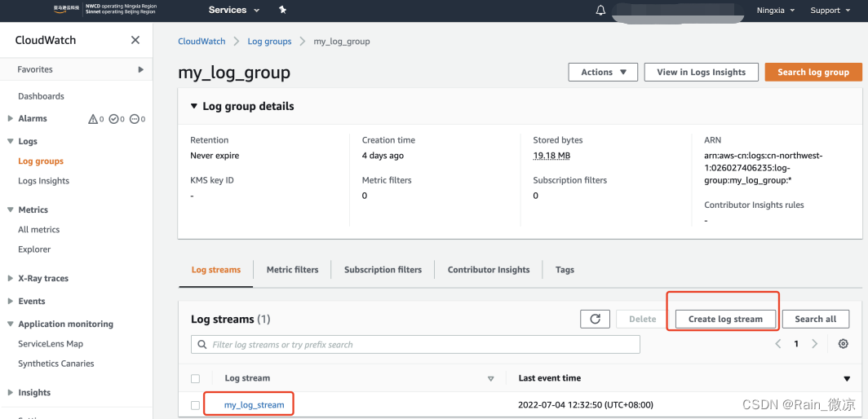868x419 pixels.
Task: Go to next page of log streams
Action: (x=814, y=344)
